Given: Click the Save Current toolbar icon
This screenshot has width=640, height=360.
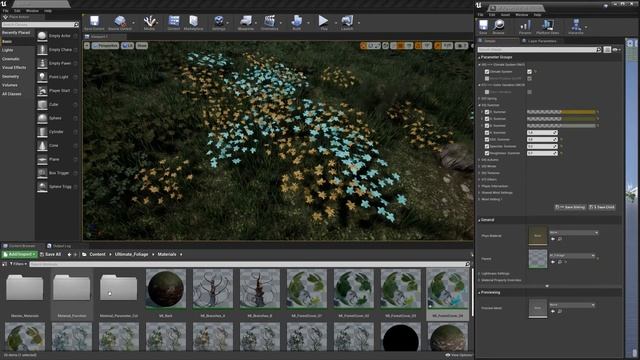Looking at the screenshot, I should tap(94, 21).
